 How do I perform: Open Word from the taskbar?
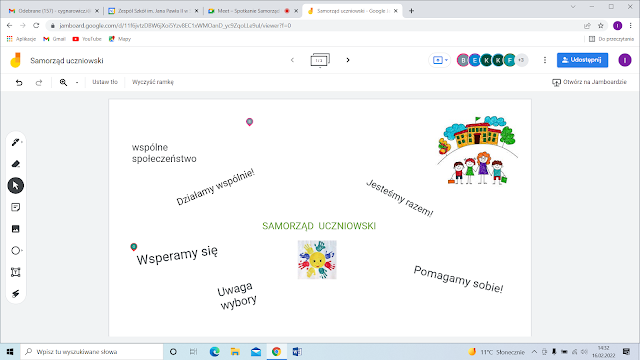point(297,351)
